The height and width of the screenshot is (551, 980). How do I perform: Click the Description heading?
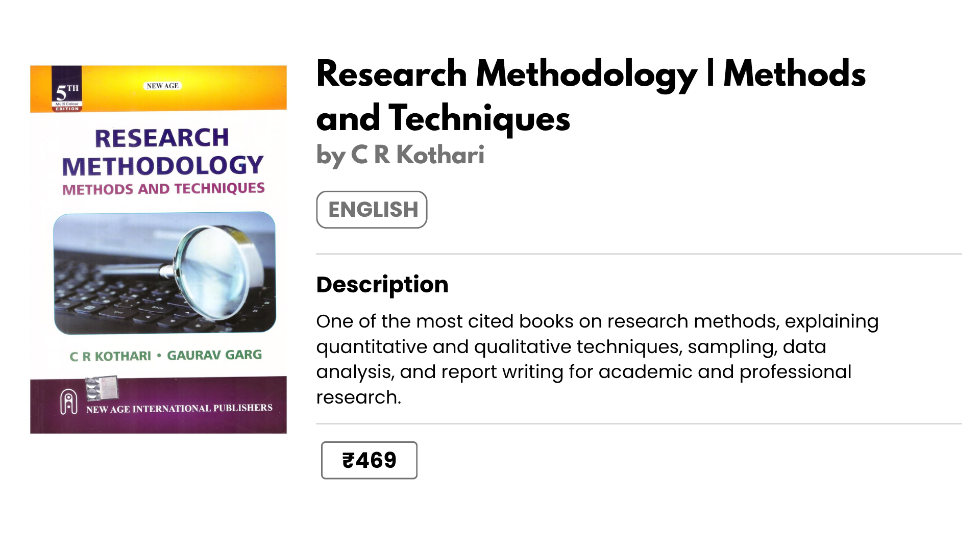click(382, 285)
